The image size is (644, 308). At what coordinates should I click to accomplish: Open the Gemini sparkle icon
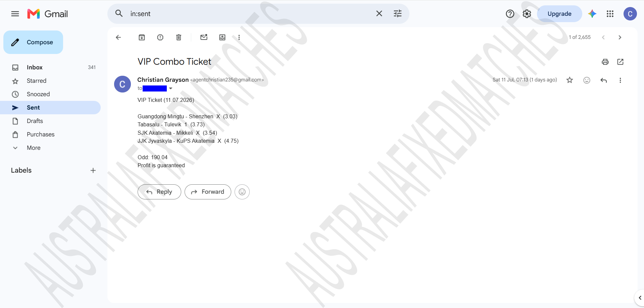(592, 14)
